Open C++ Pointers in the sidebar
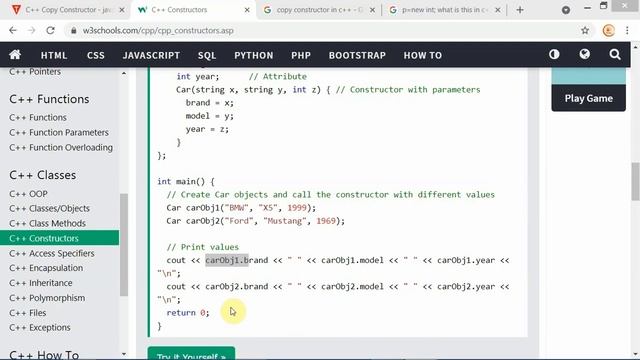This screenshot has height=360, width=640. (35, 72)
